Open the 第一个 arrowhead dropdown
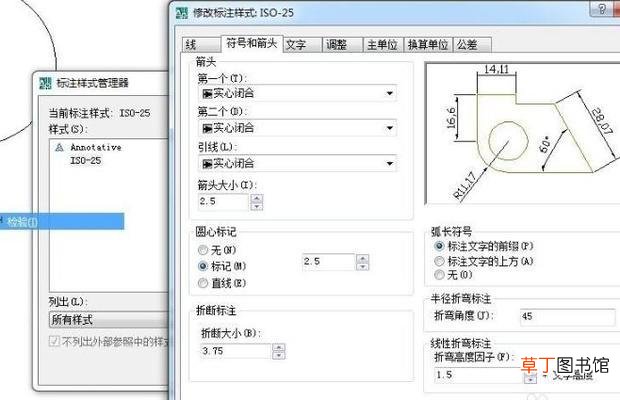The width and height of the screenshot is (620, 400). 297,94
